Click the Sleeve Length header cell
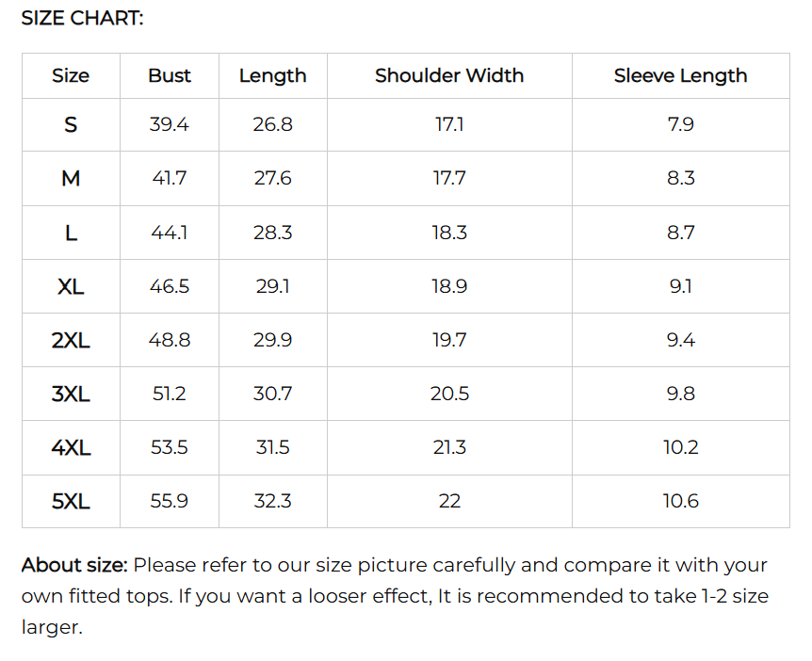Image resolution: width=812 pixels, height=661 pixels. pos(680,76)
